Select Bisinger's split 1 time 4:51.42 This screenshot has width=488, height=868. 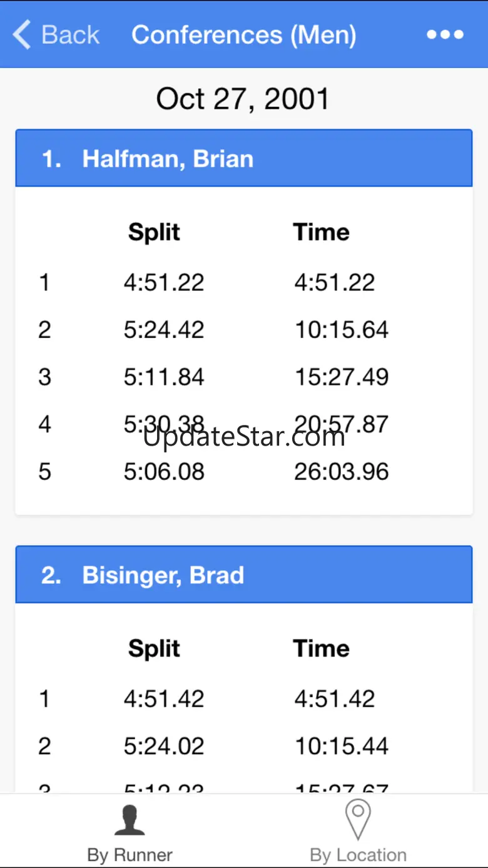tap(335, 698)
